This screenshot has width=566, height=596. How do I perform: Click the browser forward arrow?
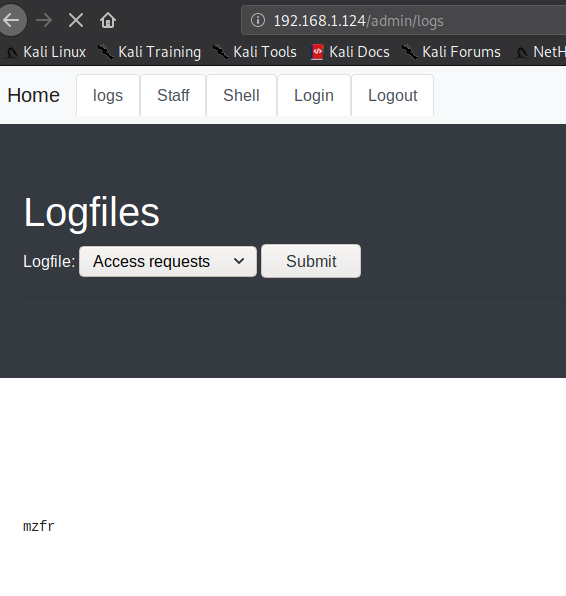pos(44,20)
